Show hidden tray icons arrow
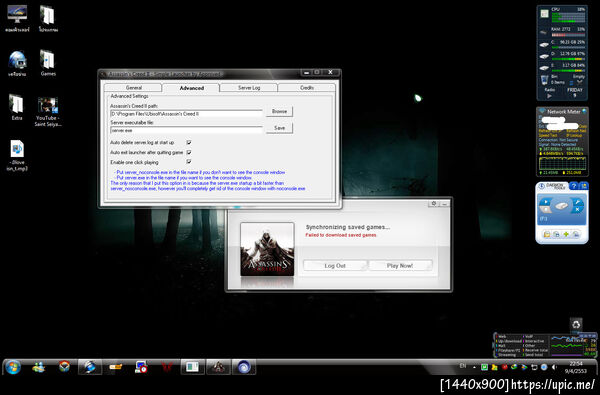Viewport: 600px width, 395px height. tap(474, 367)
